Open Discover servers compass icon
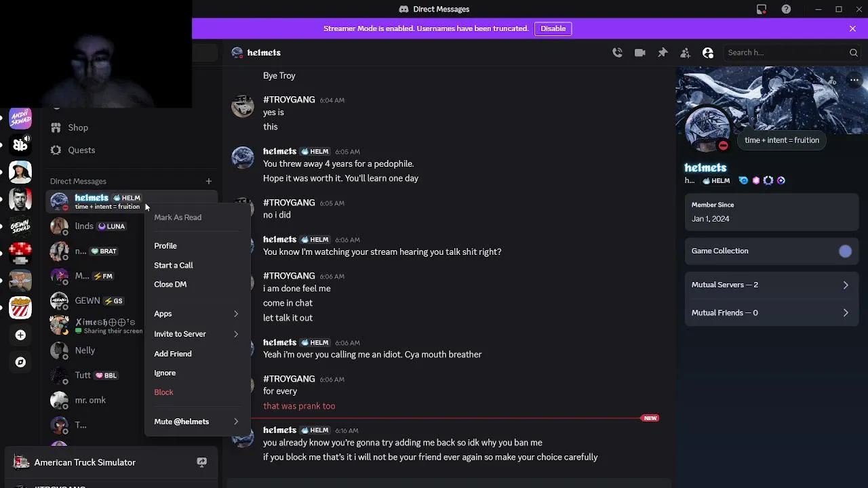The width and height of the screenshot is (868, 488). pos(20,362)
